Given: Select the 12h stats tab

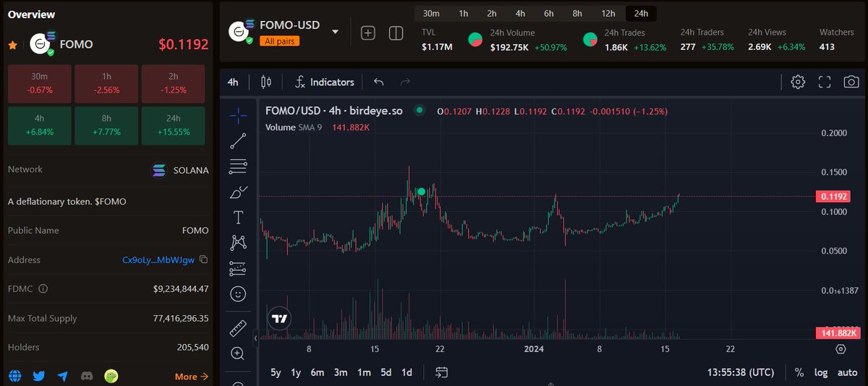Looking at the screenshot, I should pyautogui.click(x=608, y=13).
